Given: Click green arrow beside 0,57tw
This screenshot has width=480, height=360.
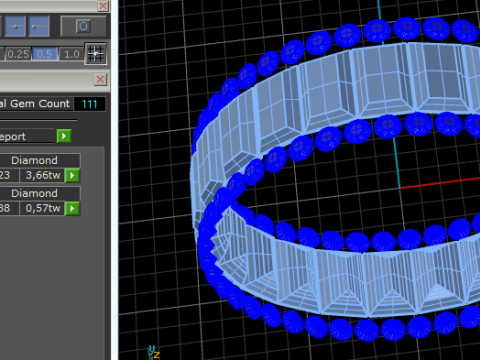Looking at the screenshot, I should tap(72, 208).
